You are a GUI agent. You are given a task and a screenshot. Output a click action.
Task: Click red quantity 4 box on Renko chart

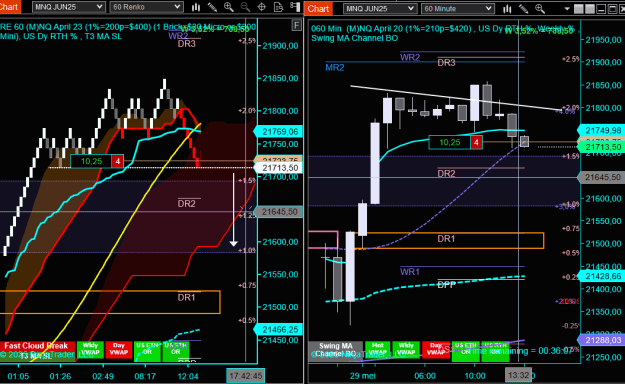118,161
